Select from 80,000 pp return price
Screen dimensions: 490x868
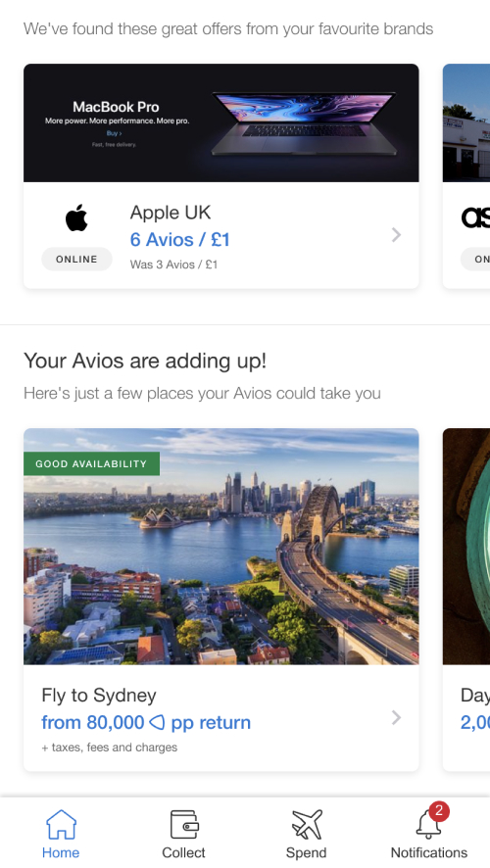click(x=146, y=722)
